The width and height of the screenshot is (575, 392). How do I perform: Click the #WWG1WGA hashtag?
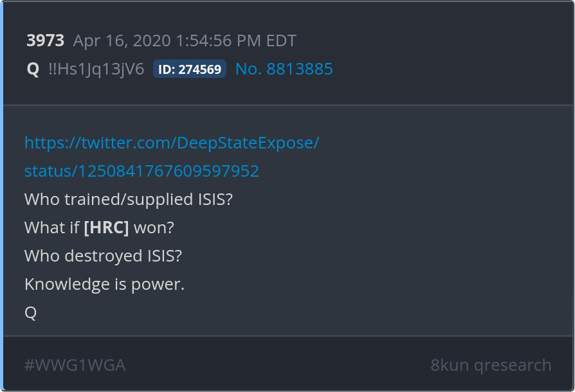pos(75,365)
